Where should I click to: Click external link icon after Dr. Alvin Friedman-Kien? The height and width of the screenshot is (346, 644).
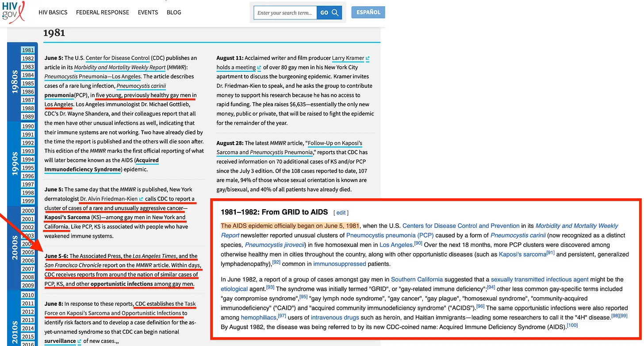click(142, 199)
